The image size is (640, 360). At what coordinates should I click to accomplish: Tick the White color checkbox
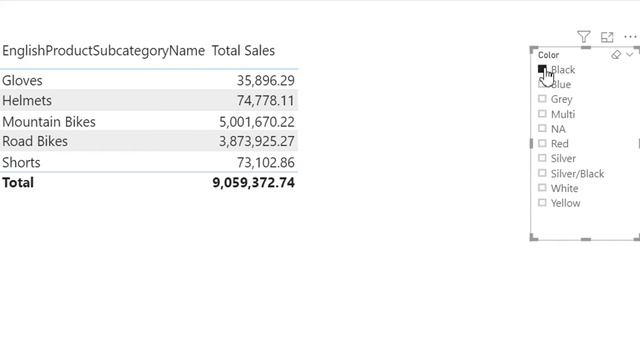pyautogui.click(x=542, y=188)
